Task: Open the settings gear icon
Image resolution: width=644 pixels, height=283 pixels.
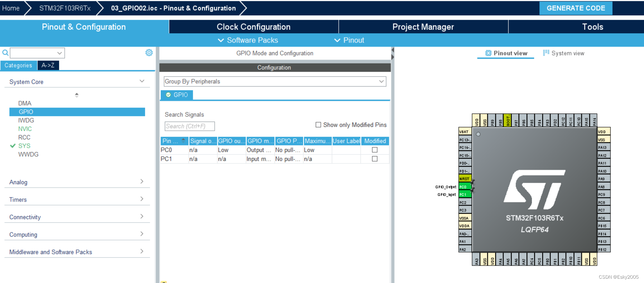Action: point(149,53)
